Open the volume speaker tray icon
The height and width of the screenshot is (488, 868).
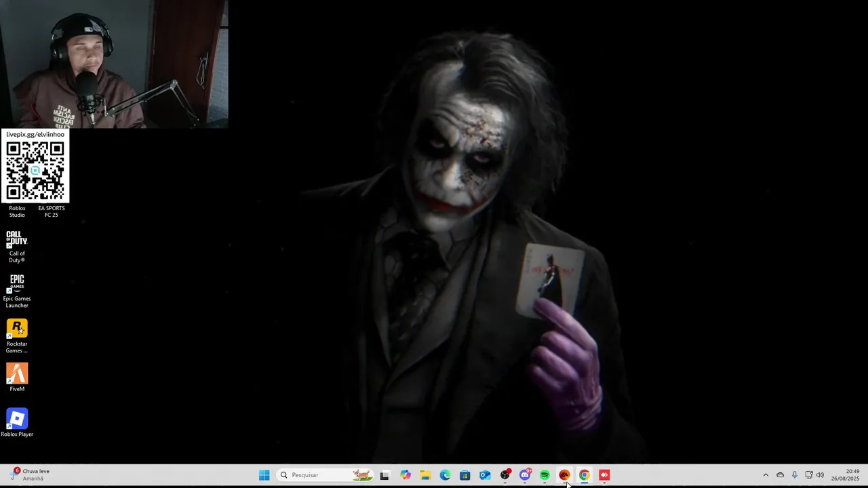click(x=820, y=475)
